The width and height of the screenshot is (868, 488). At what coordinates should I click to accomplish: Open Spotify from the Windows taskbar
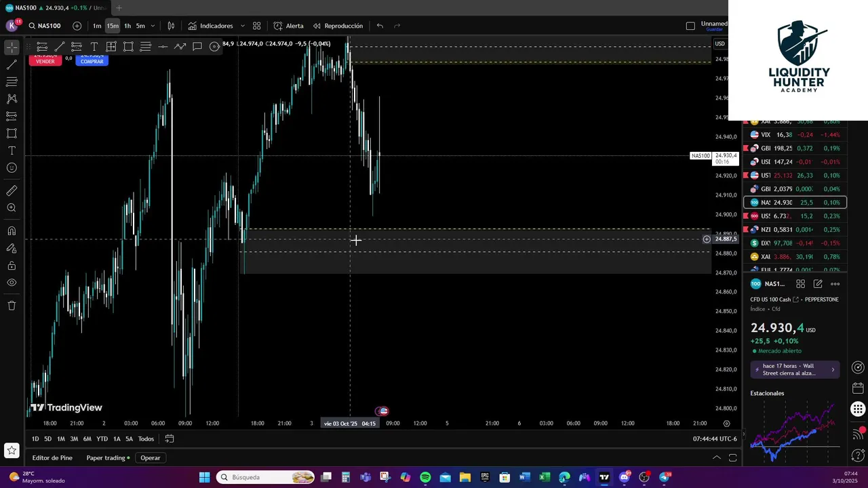click(x=425, y=477)
